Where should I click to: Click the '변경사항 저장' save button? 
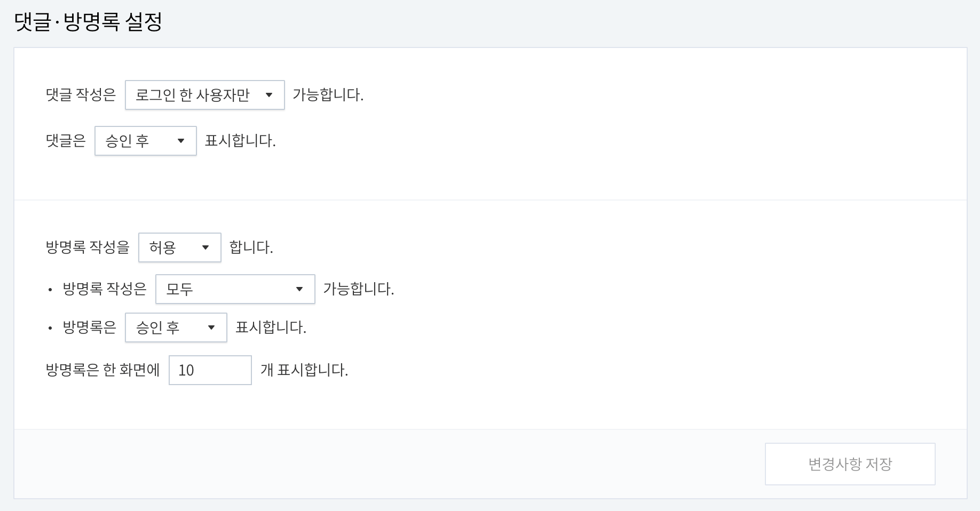coord(850,464)
